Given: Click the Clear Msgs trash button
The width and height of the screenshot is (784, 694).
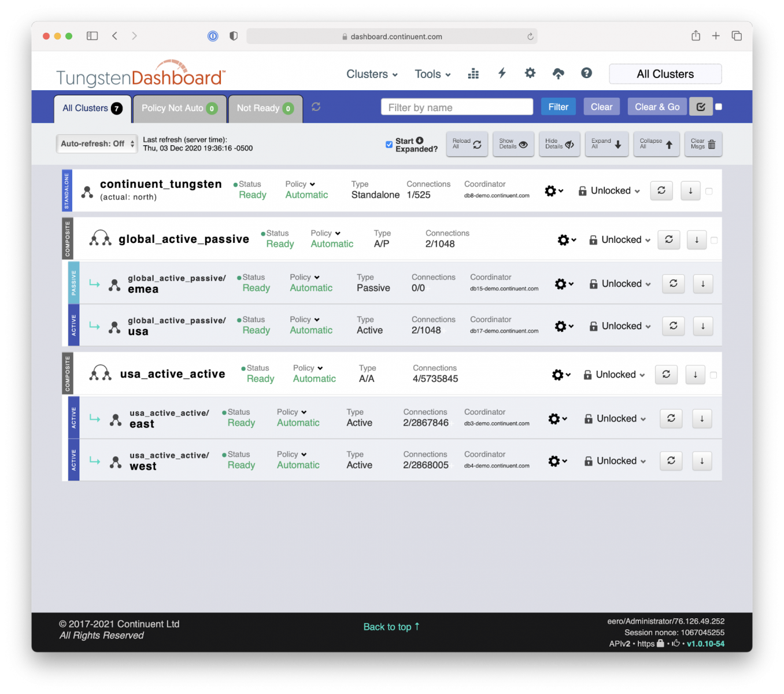Looking at the screenshot, I should pyautogui.click(x=703, y=144).
